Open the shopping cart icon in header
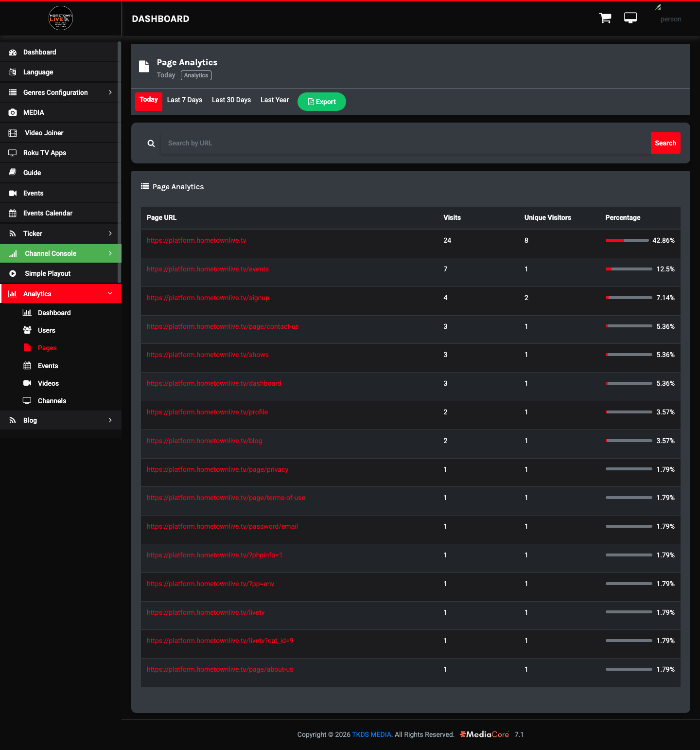The width and height of the screenshot is (700, 750). click(x=605, y=18)
